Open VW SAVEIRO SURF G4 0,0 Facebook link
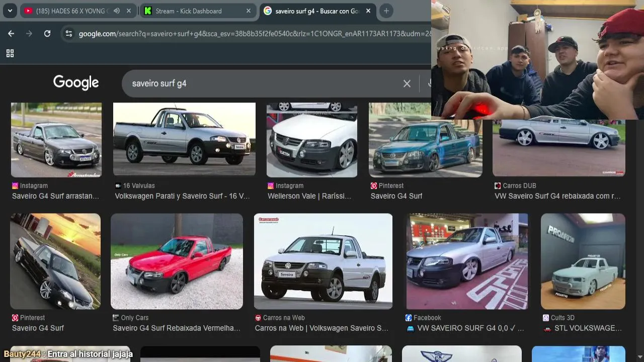The width and height of the screenshot is (644, 362). [x=465, y=328]
